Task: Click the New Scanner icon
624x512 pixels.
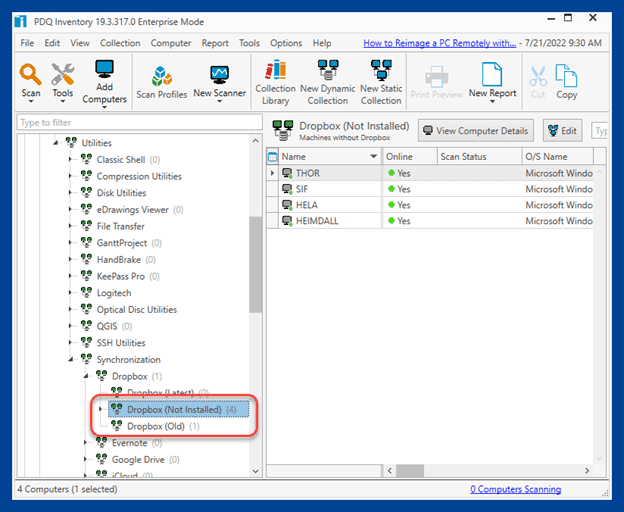Action: point(220,75)
